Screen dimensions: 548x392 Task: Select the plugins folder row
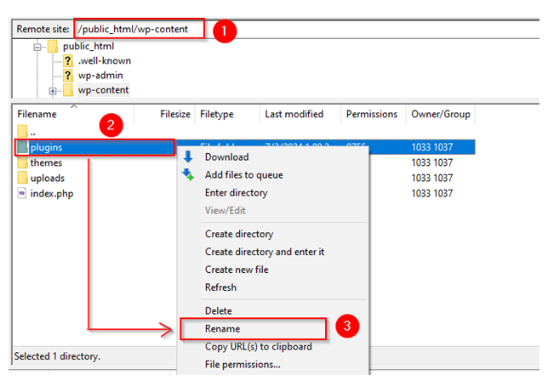(x=244, y=147)
